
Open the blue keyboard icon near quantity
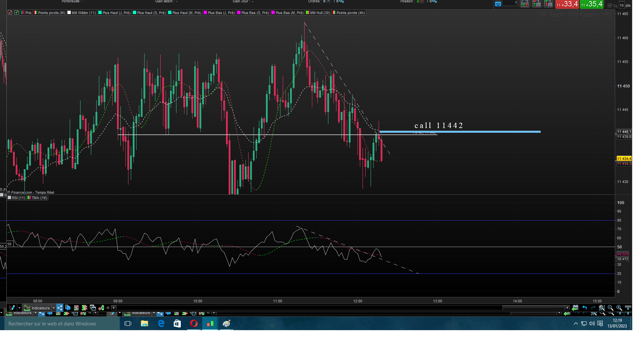pos(498,4)
